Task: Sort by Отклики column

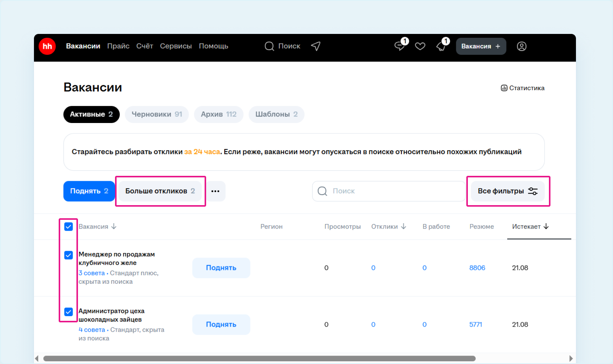Action: tap(389, 226)
